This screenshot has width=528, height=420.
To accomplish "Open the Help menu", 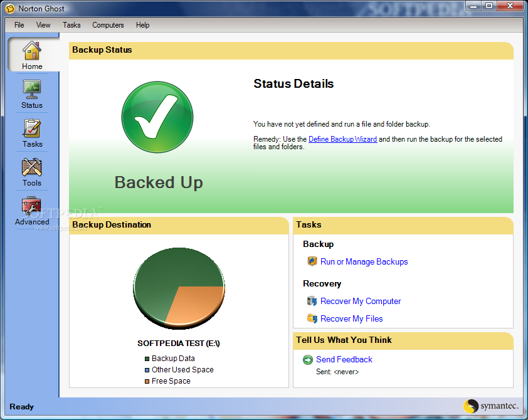I will pyautogui.click(x=142, y=25).
